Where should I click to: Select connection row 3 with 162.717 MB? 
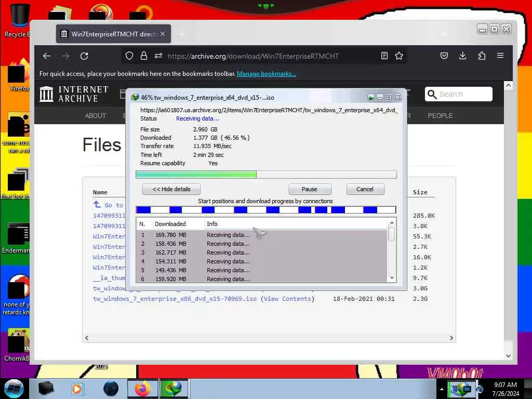point(261,252)
